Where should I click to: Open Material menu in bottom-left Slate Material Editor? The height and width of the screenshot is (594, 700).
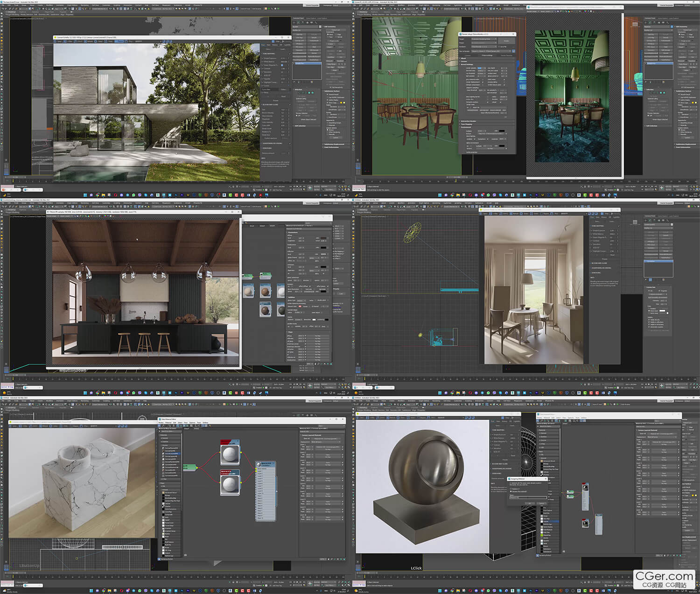(168, 422)
